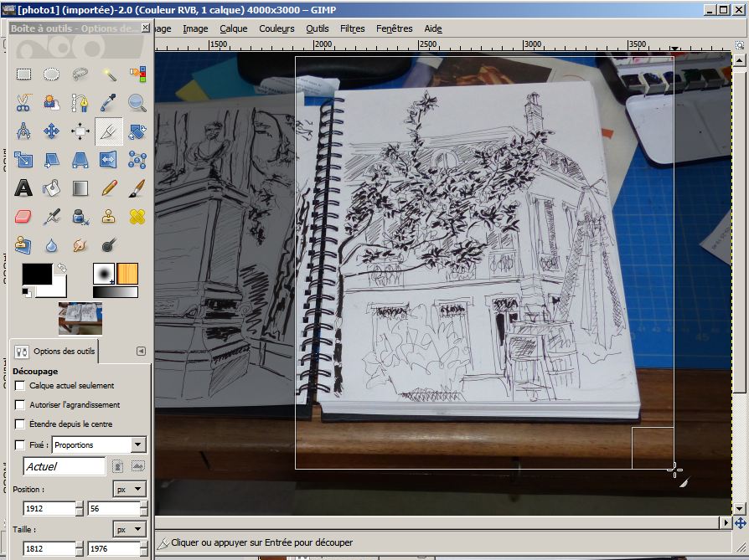Swap foreground and background colors arrow

pyautogui.click(x=62, y=268)
